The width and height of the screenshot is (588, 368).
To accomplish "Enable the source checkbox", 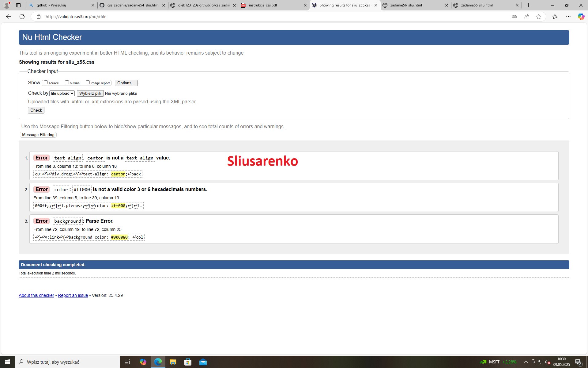I will point(46,82).
